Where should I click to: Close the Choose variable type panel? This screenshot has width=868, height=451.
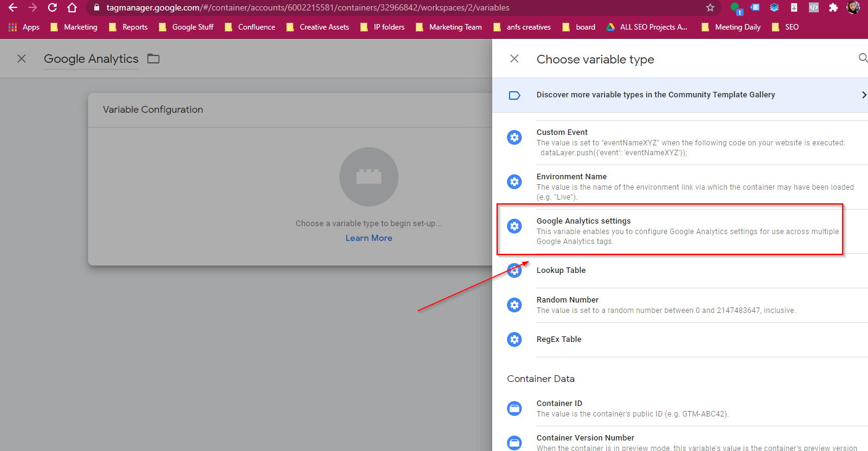coord(514,59)
